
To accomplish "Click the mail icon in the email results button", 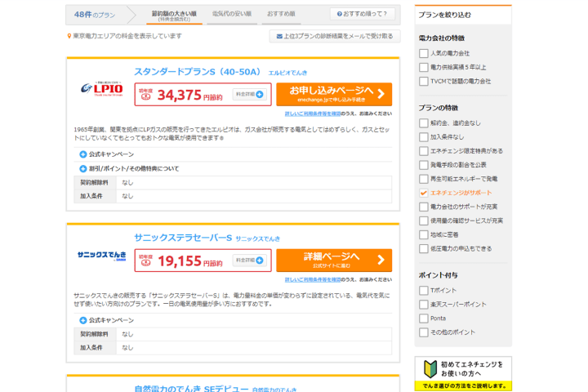I will pos(279,37).
